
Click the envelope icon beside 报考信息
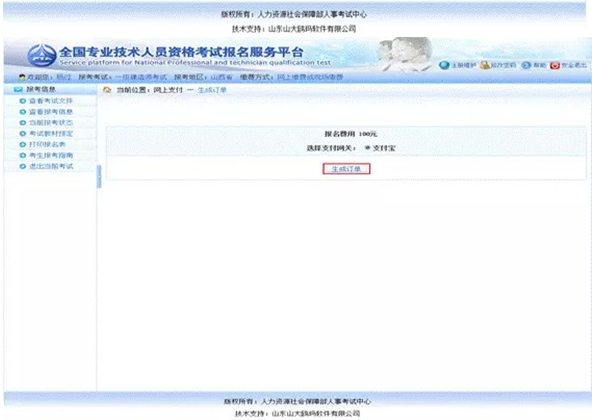[18, 90]
